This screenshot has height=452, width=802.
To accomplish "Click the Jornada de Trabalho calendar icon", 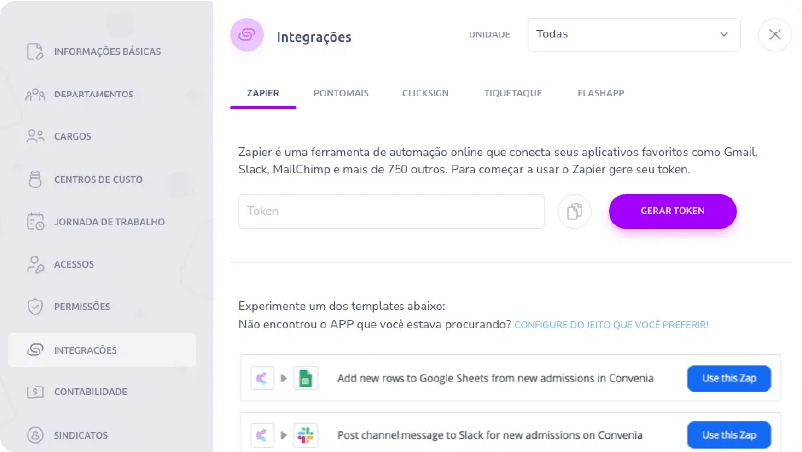I will pyautogui.click(x=35, y=222).
